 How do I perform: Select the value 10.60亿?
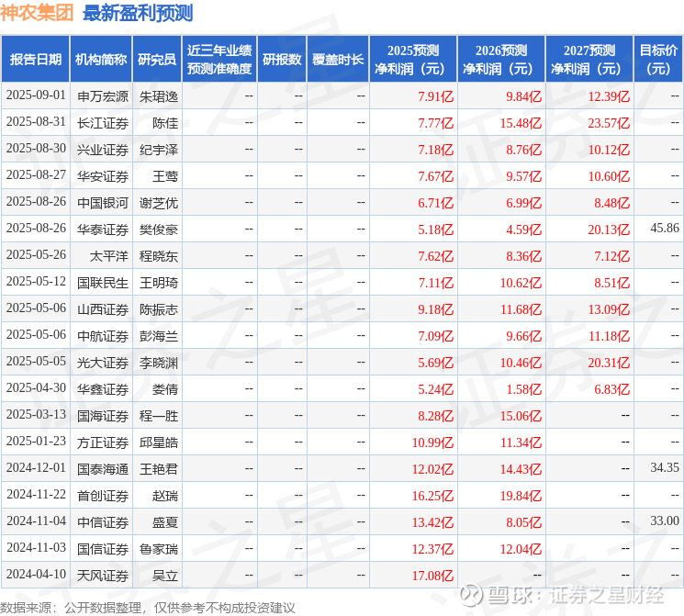(x=609, y=176)
